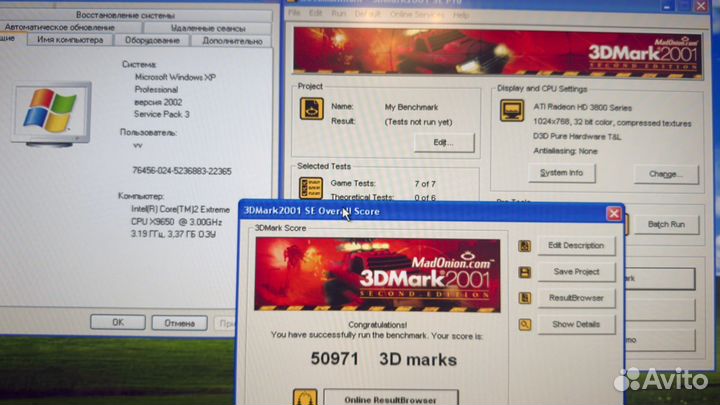
Task: Click the text 'D3D Pure Hardware T&L'
Action: (577, 136)
